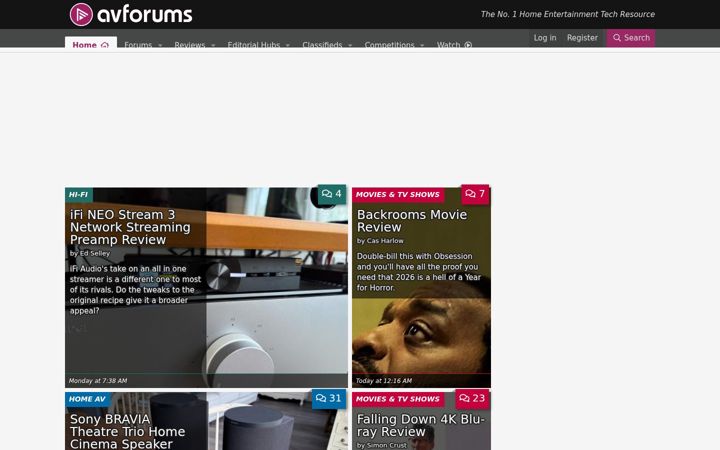
Task: Open the Home tab
Action: pos(91,43)
